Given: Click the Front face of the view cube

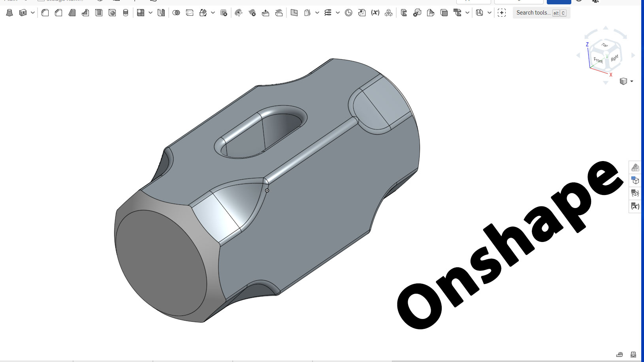Looking at the screenshot, I should (598, 60).
